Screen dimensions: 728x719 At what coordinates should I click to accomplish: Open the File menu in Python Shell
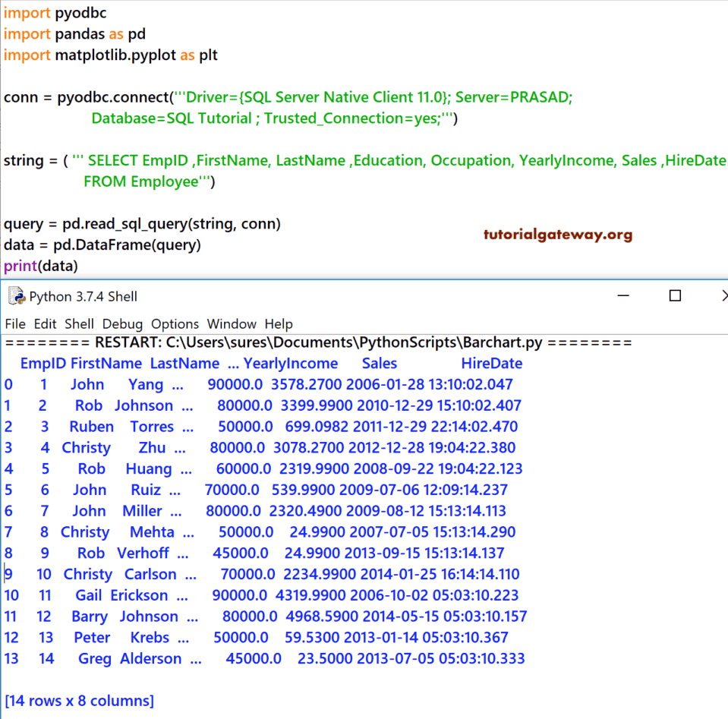click(15, 323)
